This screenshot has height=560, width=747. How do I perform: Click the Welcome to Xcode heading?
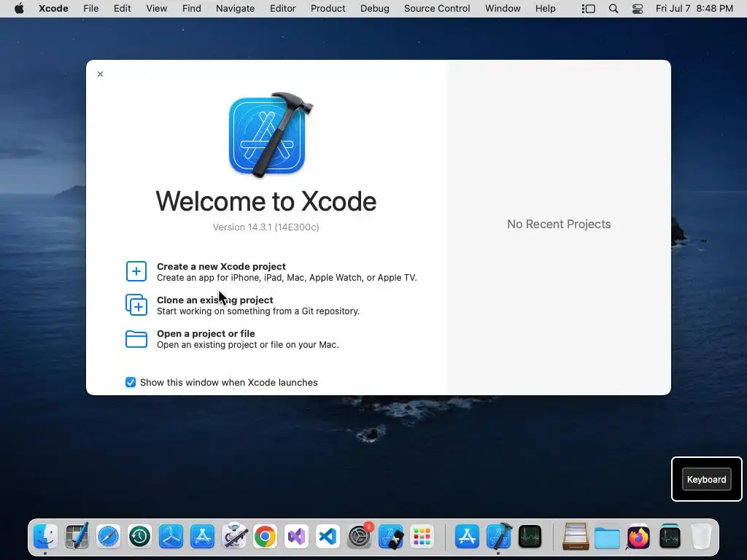coord(266,201)
